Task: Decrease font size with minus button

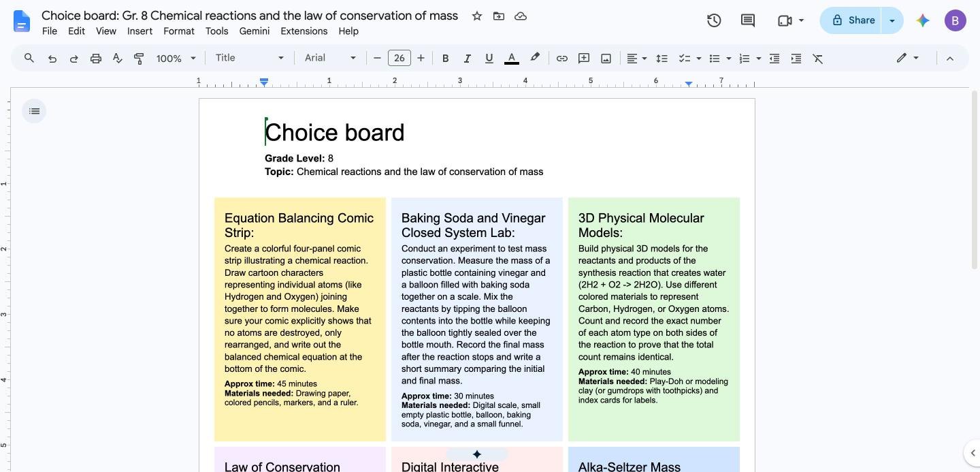Action: point(377,59)
